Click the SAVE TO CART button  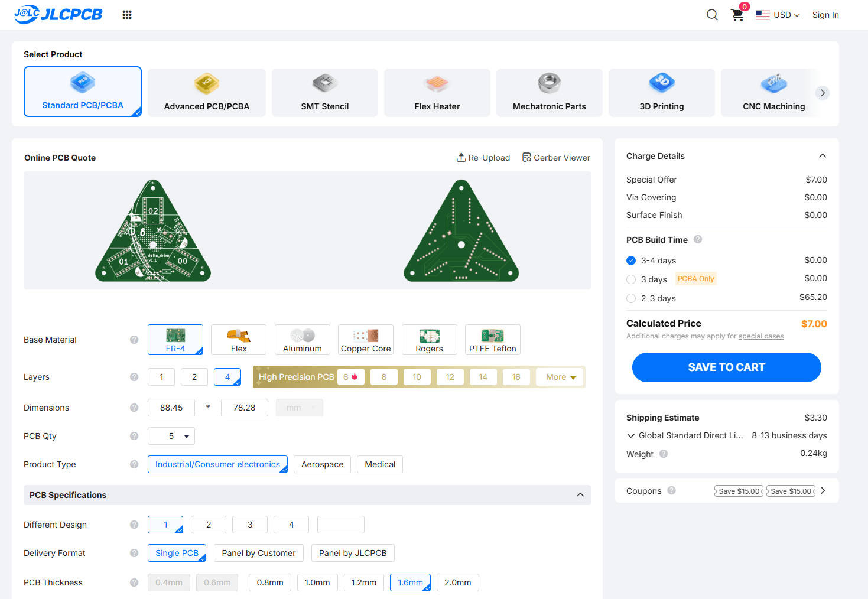[x=727, y=367]
